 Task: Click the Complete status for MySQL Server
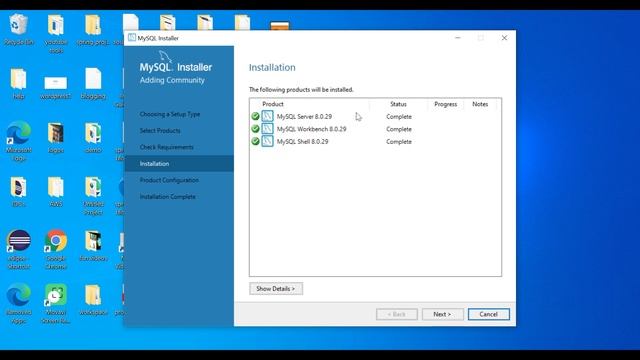399,117
